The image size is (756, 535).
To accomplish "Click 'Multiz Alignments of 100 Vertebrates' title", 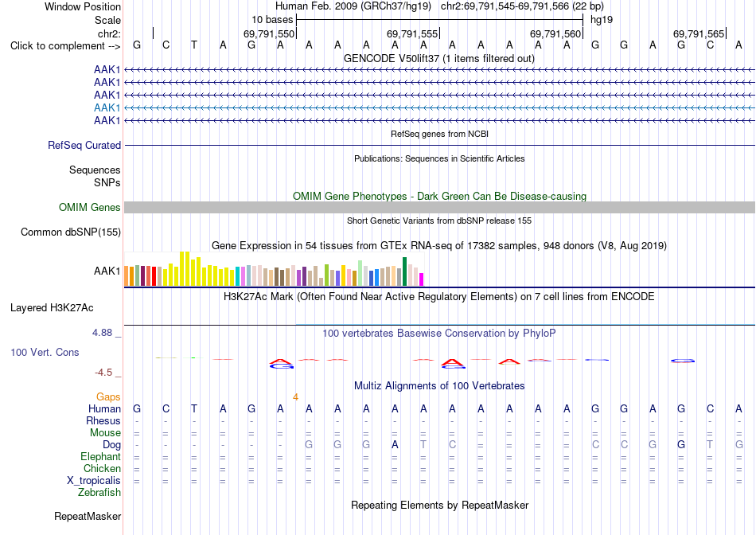I will (439, 386).
